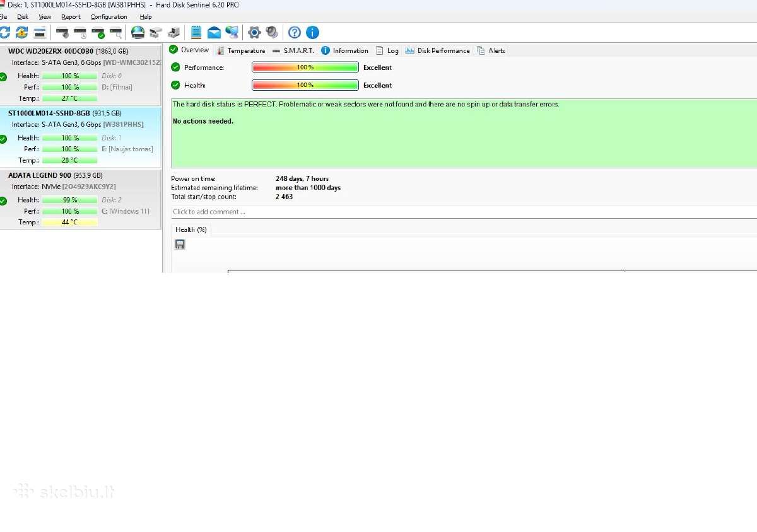The height and width of the screenshot is (532, 757).
Task: Switch to the Overview tab
Action: click(189, 50)
